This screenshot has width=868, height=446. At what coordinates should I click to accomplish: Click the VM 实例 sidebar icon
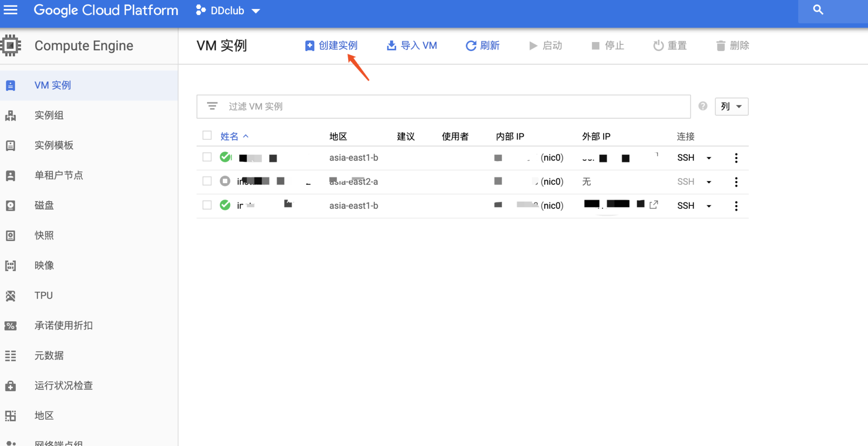10,85
